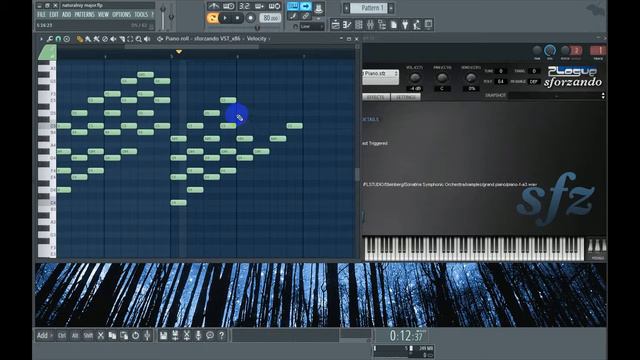Toggle loop recording icon
This screenshot has width=640, height=360.
click(274, 6)
